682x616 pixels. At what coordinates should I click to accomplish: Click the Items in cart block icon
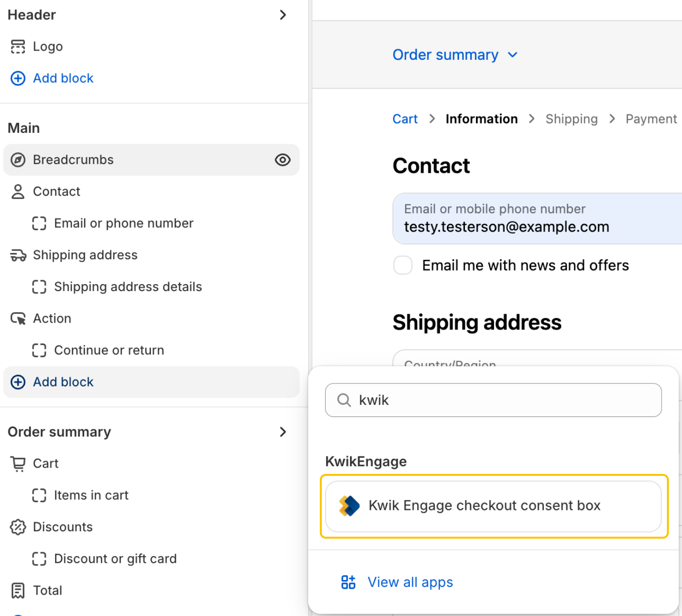pos(39,495)
